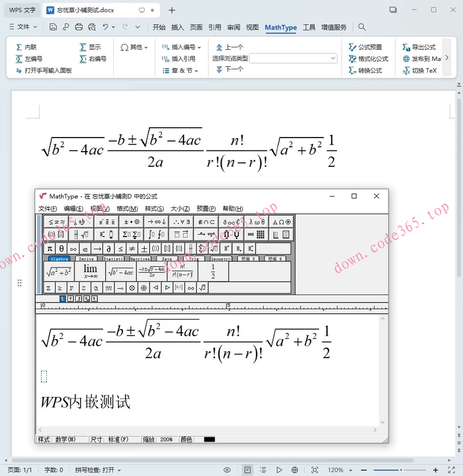Click 切换 TeX in the ribbon
This screenshot has height=476, width=463.
point(420,70)
